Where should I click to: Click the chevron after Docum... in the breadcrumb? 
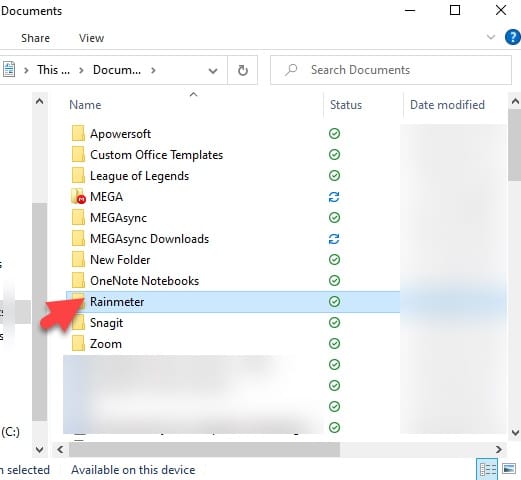pos(153,70)
